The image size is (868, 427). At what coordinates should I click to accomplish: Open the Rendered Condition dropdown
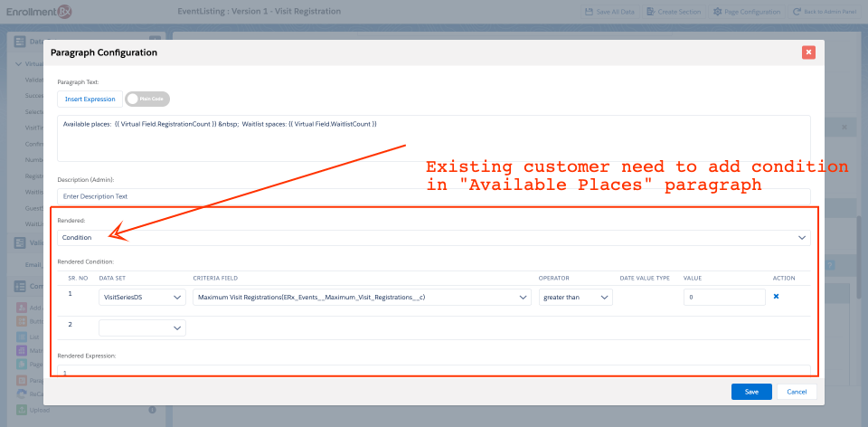[434, 237]
